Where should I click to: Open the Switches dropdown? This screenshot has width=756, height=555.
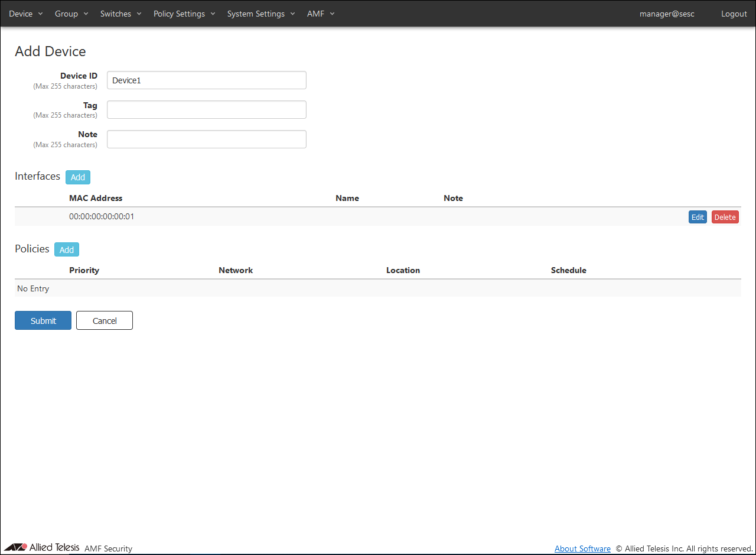[x=120, y=14]
